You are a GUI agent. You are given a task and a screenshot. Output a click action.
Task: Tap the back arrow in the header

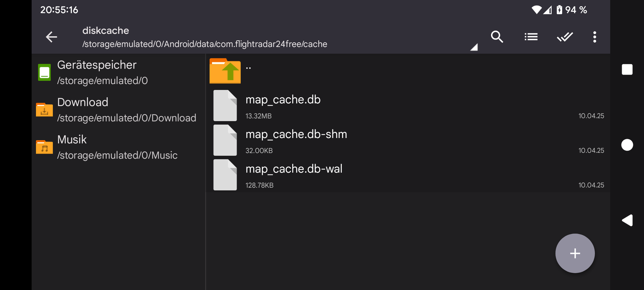click(51, 37)
